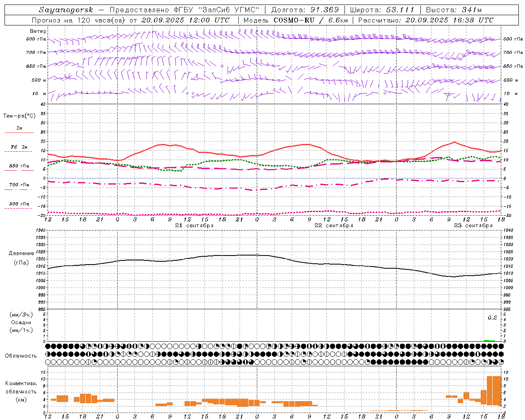Click the (мм/1ч.) precipitation unit label

tap(21, 330)
